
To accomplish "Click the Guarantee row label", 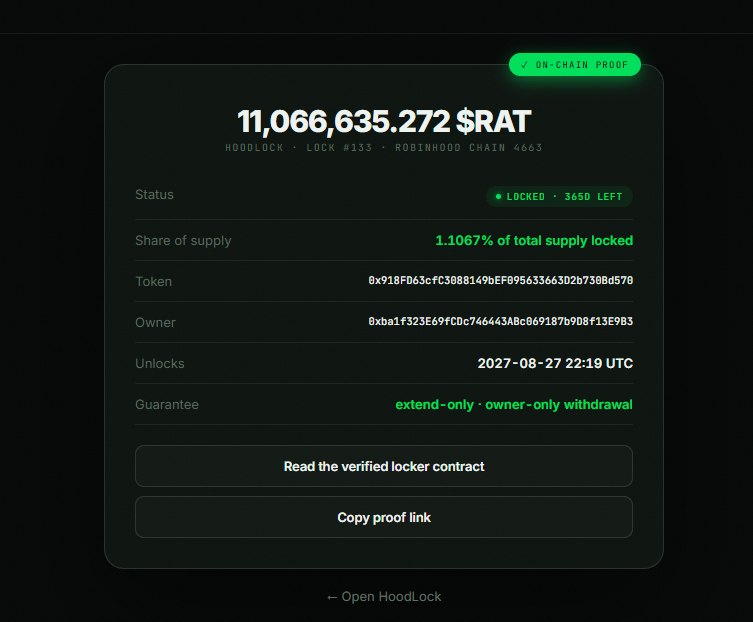I will coord(167,404).
